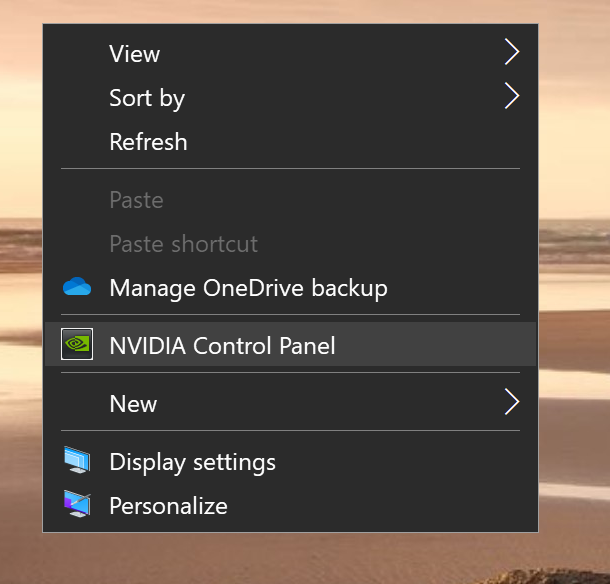The width and height of the screenshot is (610, 584).
Task: Select the greyed-out Paste entry
Action: tap(290, 200)
